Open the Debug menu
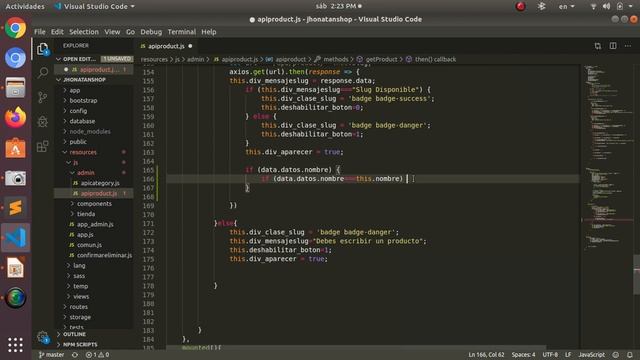This screenshot has height=360, width=640. [x=151, y=32]
